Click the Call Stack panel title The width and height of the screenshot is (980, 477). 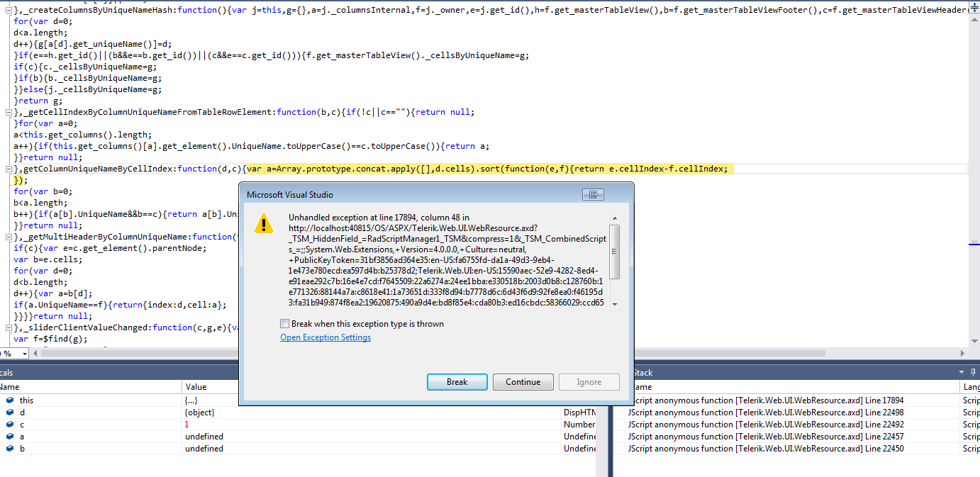642,372
